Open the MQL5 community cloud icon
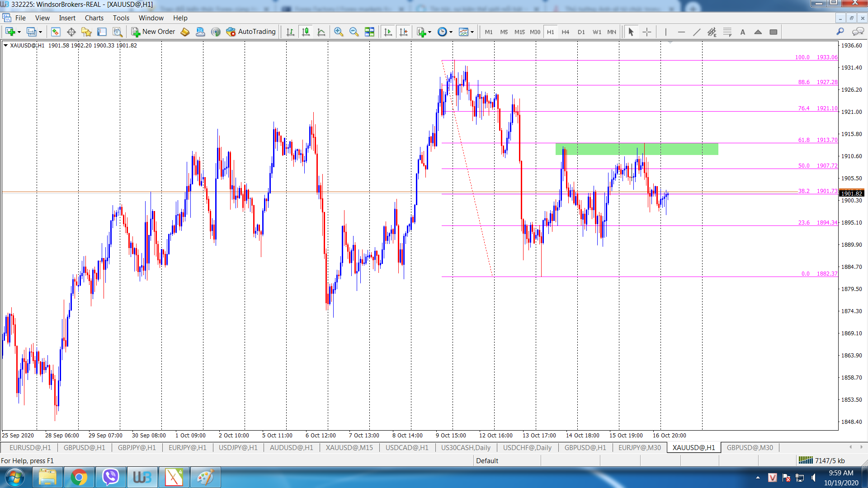 click(200, 32)
